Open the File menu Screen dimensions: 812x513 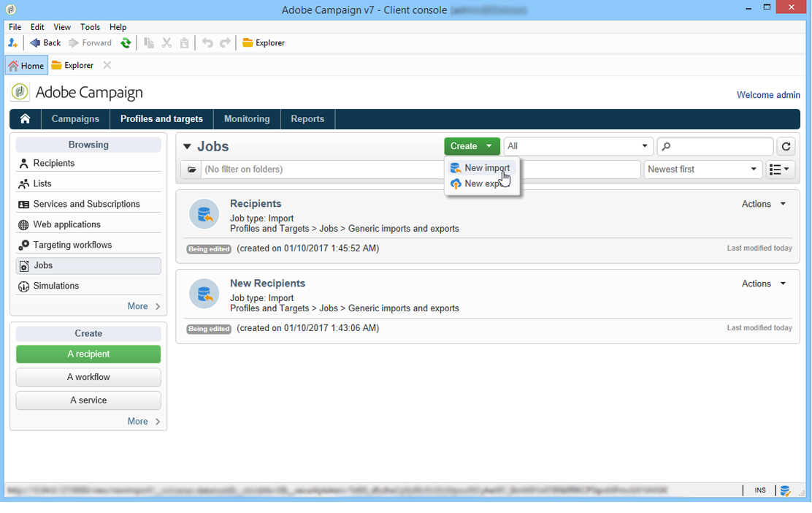point(15,27)
